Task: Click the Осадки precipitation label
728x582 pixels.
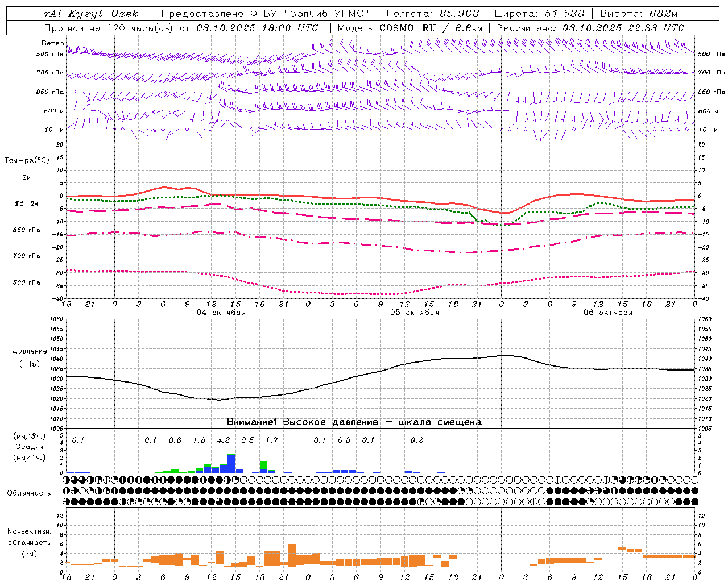Action: tap(29, 447)
